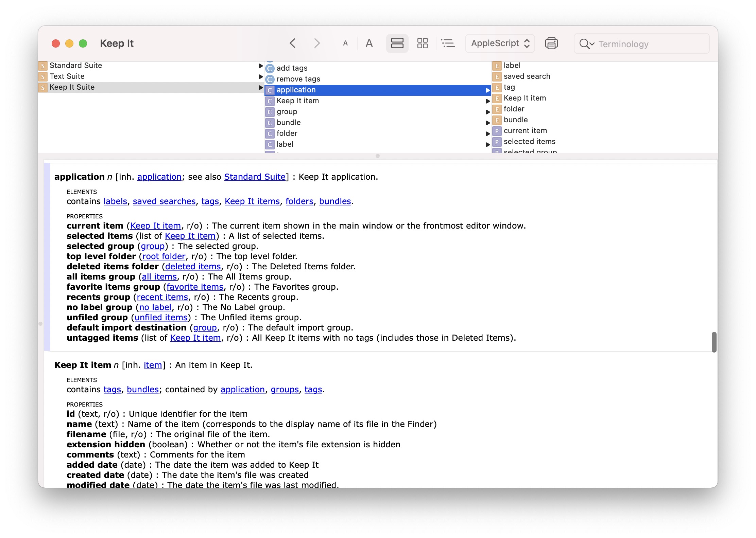
Task: Click the 'current item' property icon
Action: (x=497, y=131)
